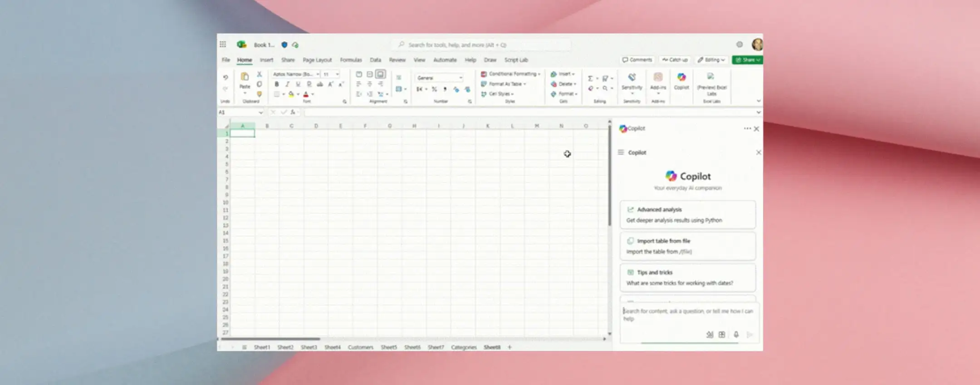
Task: Click the insert function fx icon
Action: pos(293,112)
